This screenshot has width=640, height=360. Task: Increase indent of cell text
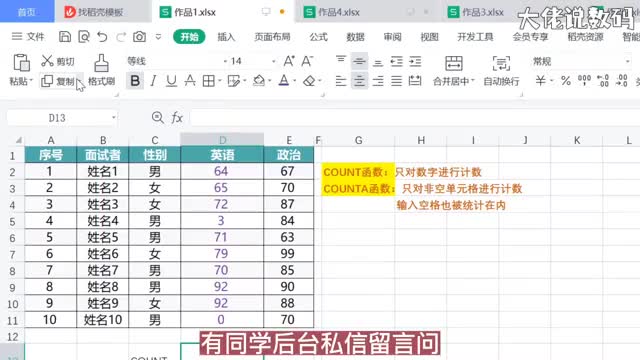[x=415, y=62]
